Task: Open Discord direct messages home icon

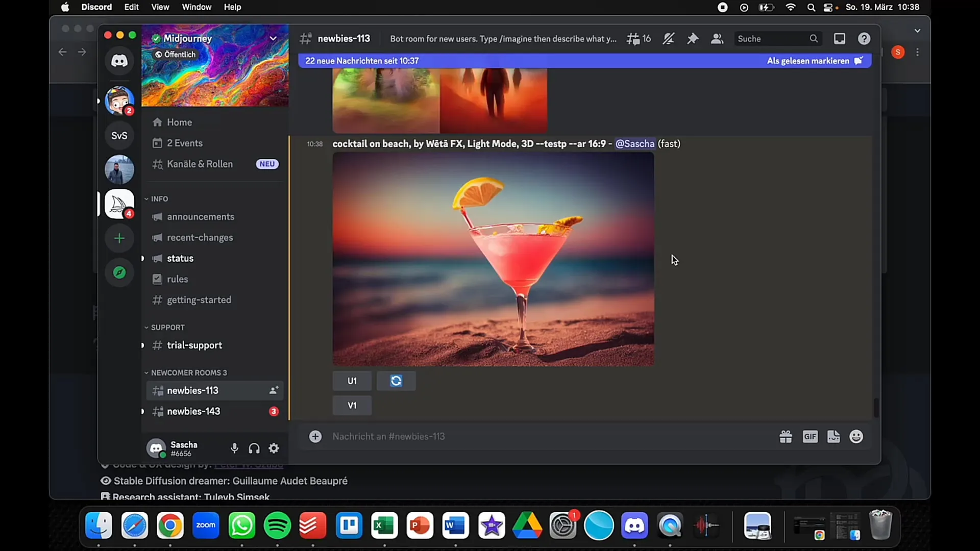Action: (x=119, y=61)
